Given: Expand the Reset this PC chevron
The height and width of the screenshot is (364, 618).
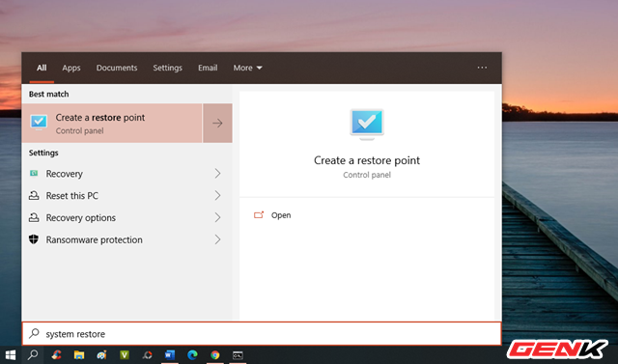Looking at the screenshot, I should coord(217,195).
